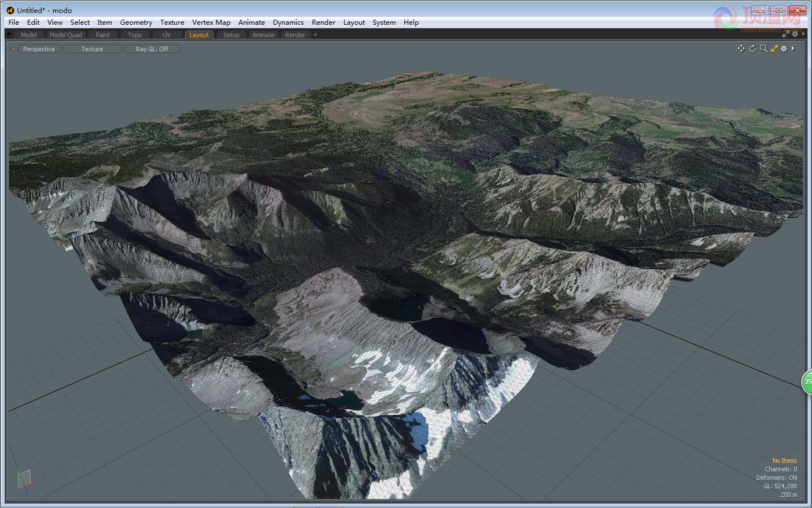Switch to the Model tab

(29, 35)
